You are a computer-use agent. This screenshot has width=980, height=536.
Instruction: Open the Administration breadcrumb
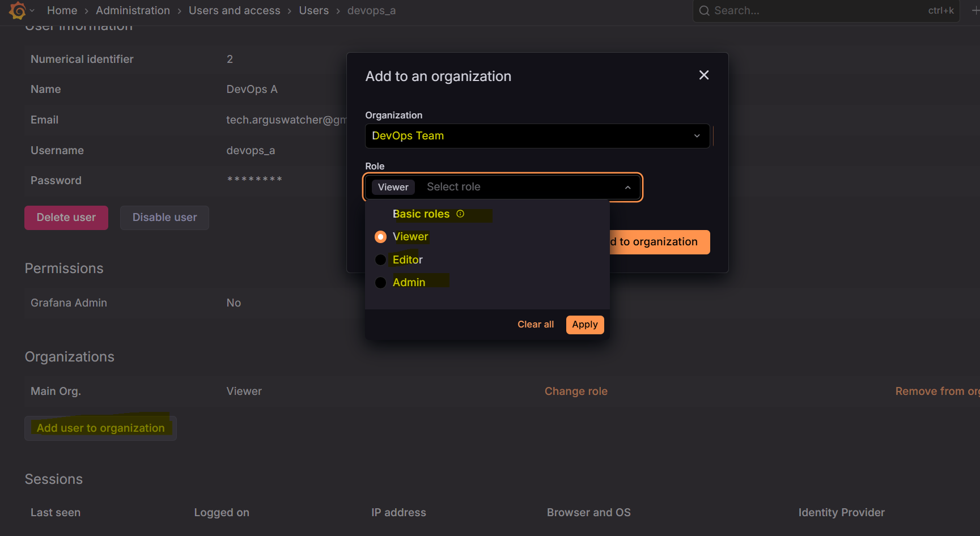point(133,11)
